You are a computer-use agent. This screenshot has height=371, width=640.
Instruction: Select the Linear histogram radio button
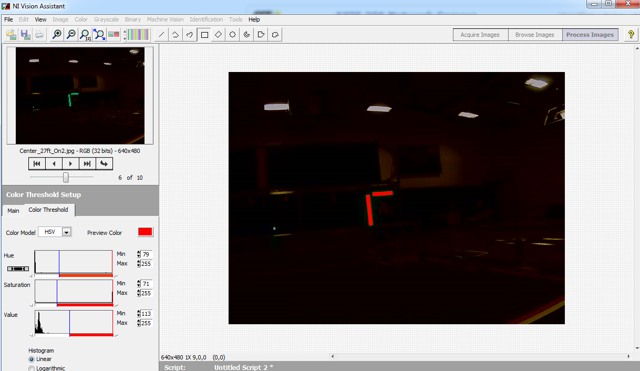[x=31, y=360]
